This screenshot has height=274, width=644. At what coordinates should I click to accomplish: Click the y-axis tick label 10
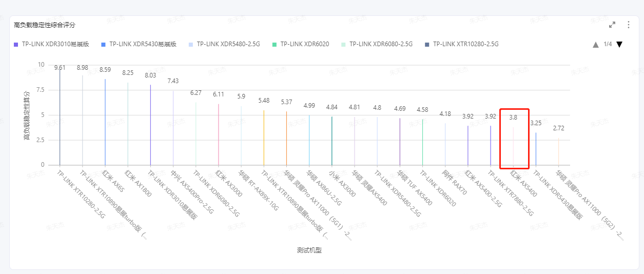tap(41, 65)
